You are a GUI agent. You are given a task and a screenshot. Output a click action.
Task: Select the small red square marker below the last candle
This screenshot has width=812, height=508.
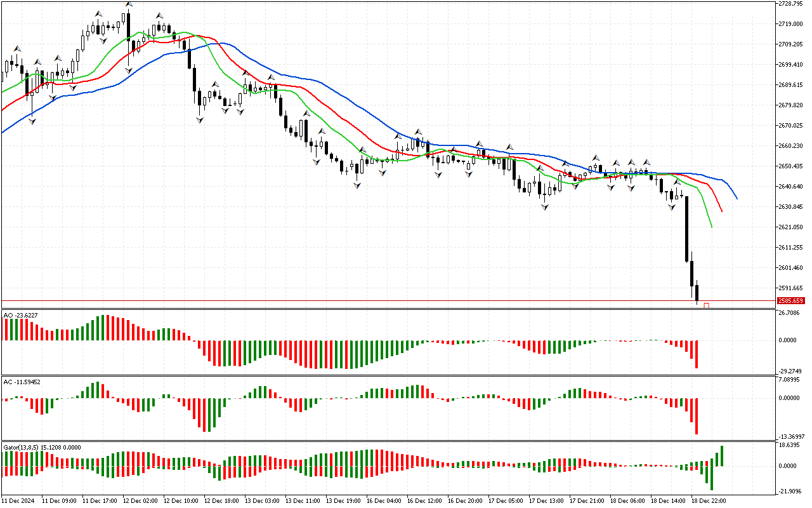click(707, 306)
